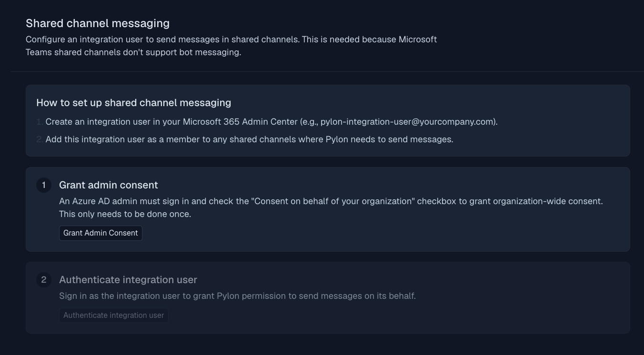Viewport: 644px width, 355px height.
Task: Click the Shared channel messaging page title
Action: (x=98, y=23)
